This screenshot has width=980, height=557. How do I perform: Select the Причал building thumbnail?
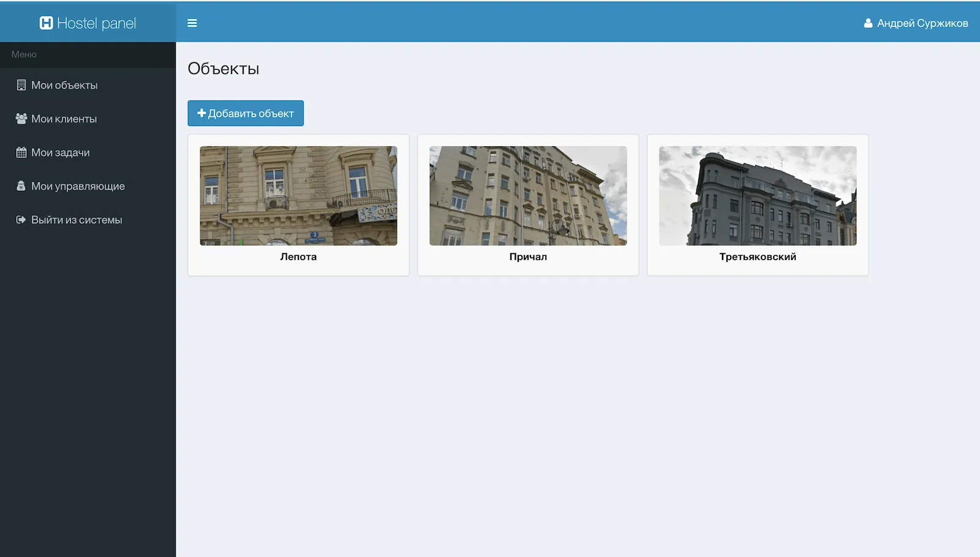click(x=528, y=196)
